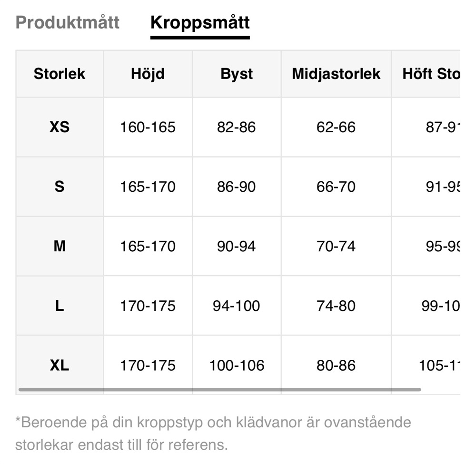The height and width of the screenshot is (464, 476).
Task: Click the 94-100 bust cell
Action: coord(237,306)
